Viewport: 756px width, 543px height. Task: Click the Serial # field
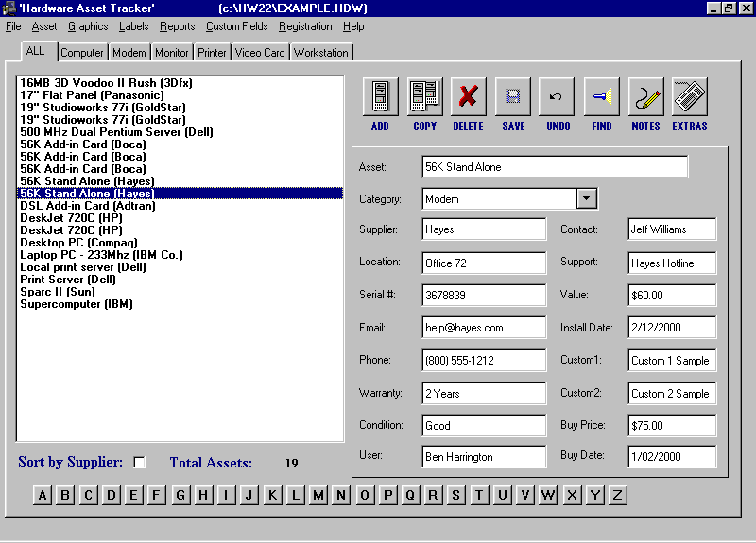click(484, 295)
